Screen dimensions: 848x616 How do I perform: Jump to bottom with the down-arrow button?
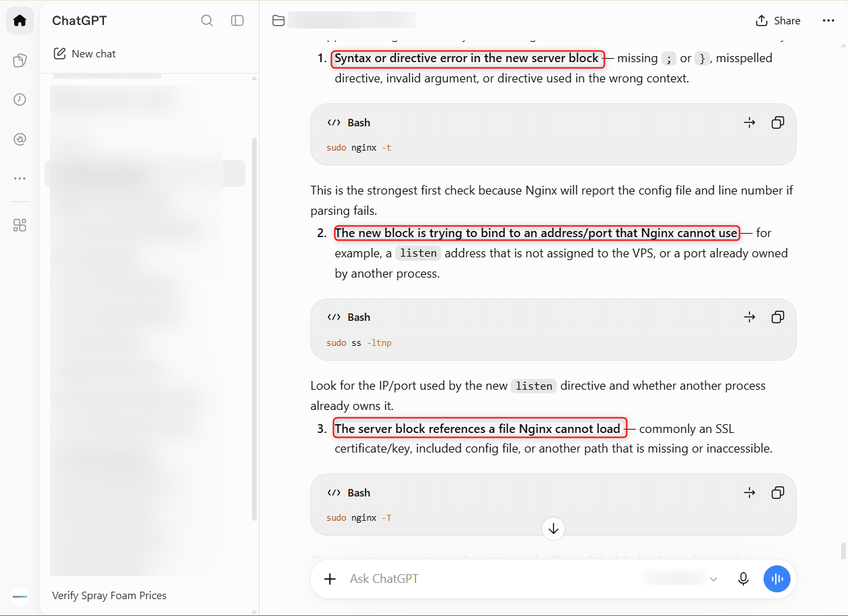553,528
